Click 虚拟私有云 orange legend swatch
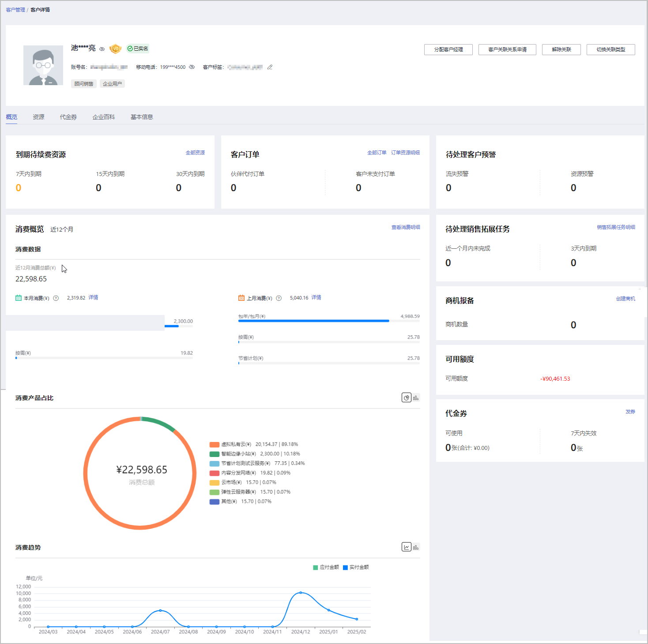 pos(215,445)
